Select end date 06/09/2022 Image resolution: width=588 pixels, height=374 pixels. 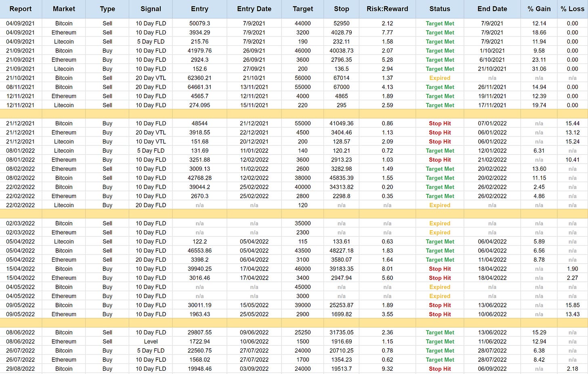[x=492, y=369]
